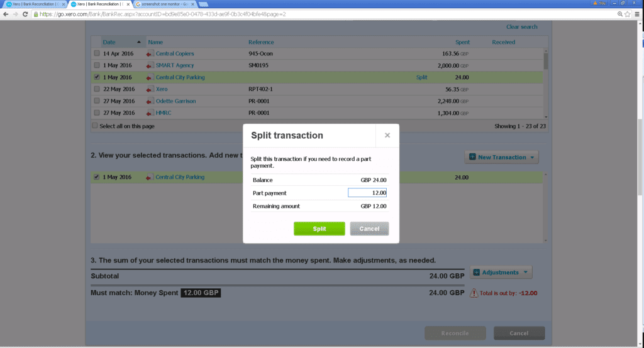Click the 12.00 GBP Money Spent label
Image resolution: width=644 pixels, height=348 pixels.
(x=201, y=293)
